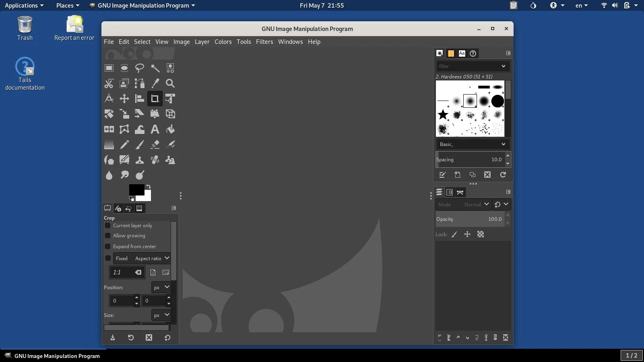
Task: Select the Alignment tool
Action: coord(140,99)
